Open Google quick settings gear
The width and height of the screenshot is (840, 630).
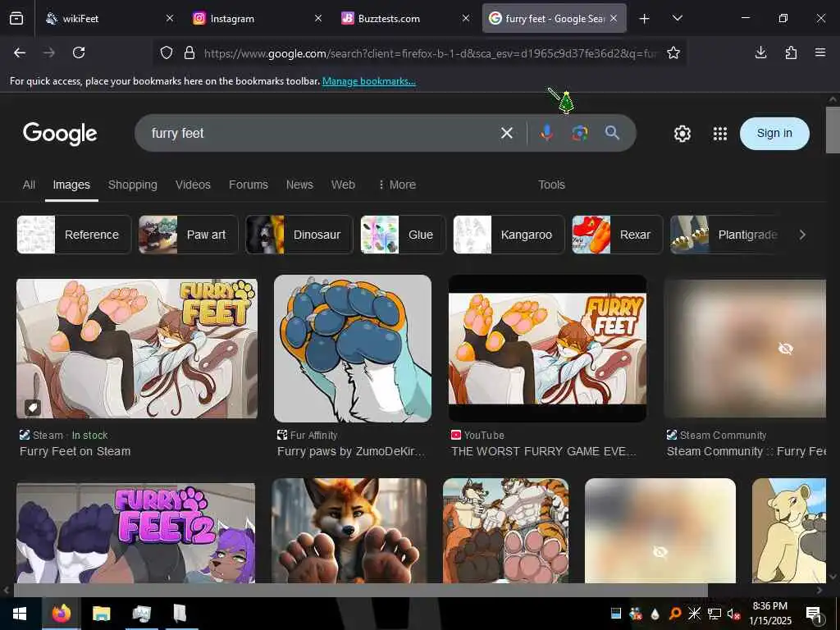point(682,134)
